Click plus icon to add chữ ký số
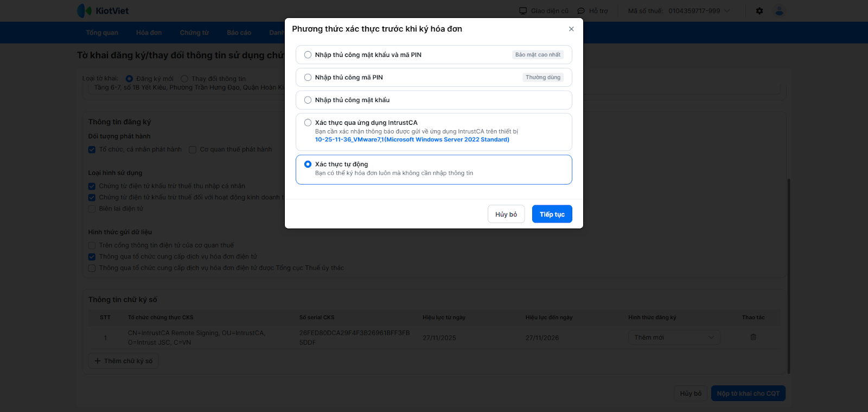868x412 pixels. coord(98,361)
